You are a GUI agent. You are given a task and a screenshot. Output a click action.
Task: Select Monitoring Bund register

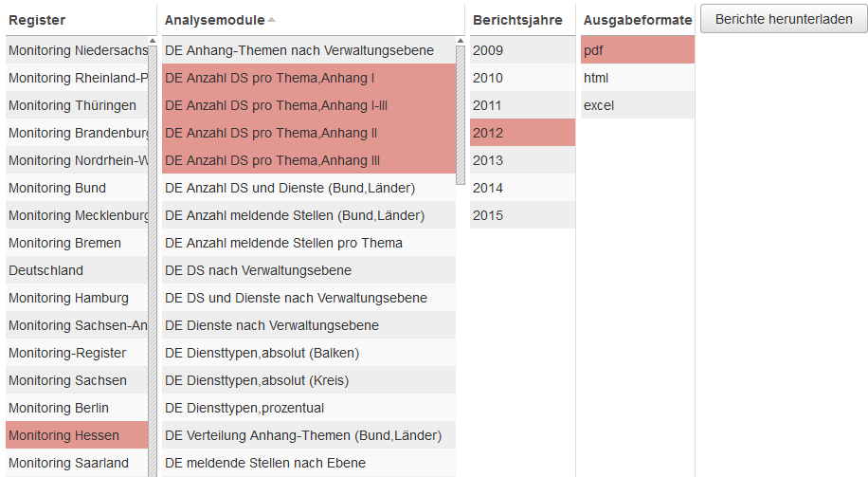[77, 188]
